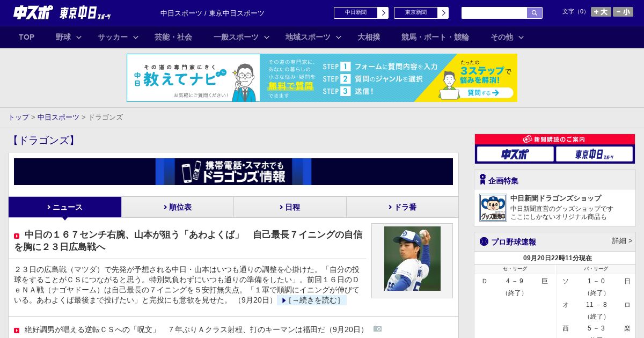Open 競馬・ボート・競輪 section
Screen dimensions: 644x338
[x=435, y=37]
